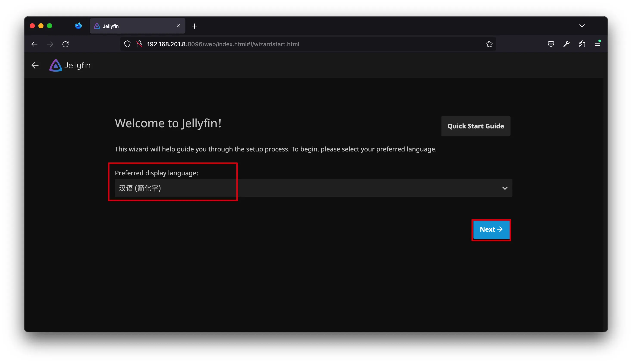Go back using the Jellyfin header arrow
The image size is (632, 364).
pos(35,65)
